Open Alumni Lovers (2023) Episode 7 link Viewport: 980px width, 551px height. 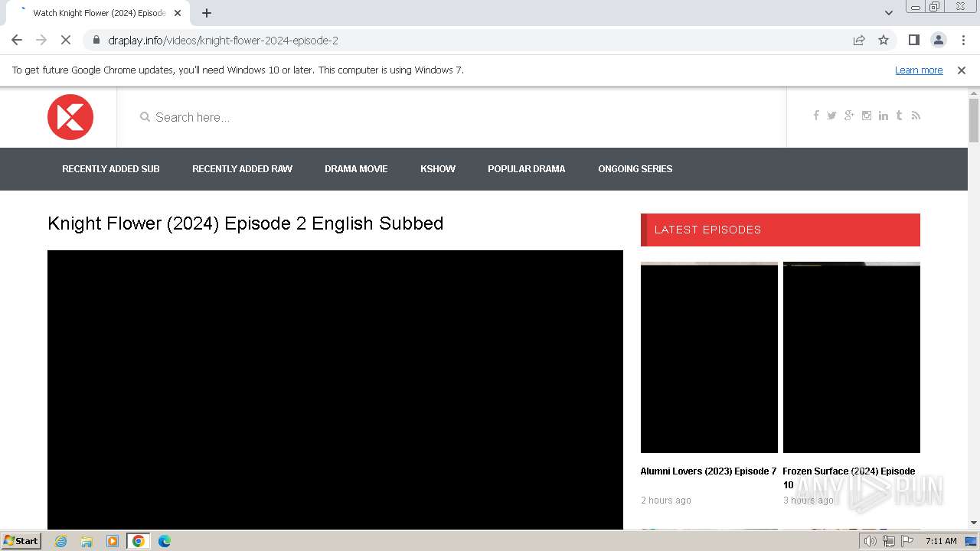[x=708, y=471]
